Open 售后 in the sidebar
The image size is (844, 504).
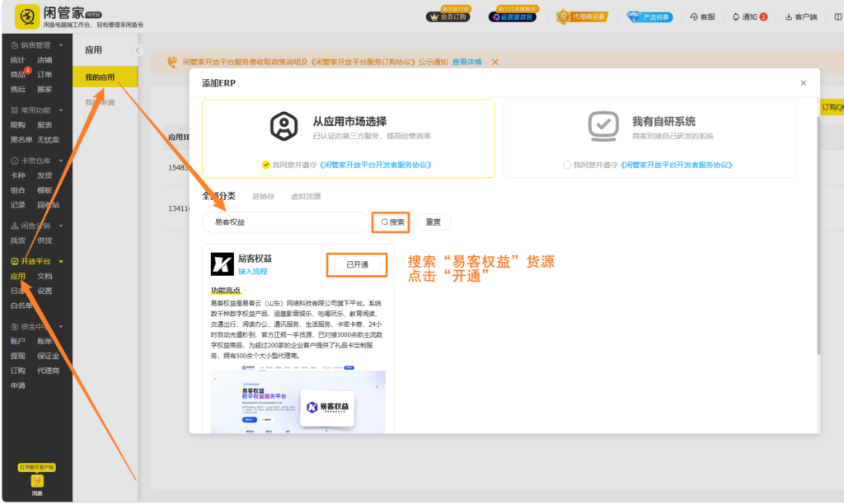pos(18,89)
